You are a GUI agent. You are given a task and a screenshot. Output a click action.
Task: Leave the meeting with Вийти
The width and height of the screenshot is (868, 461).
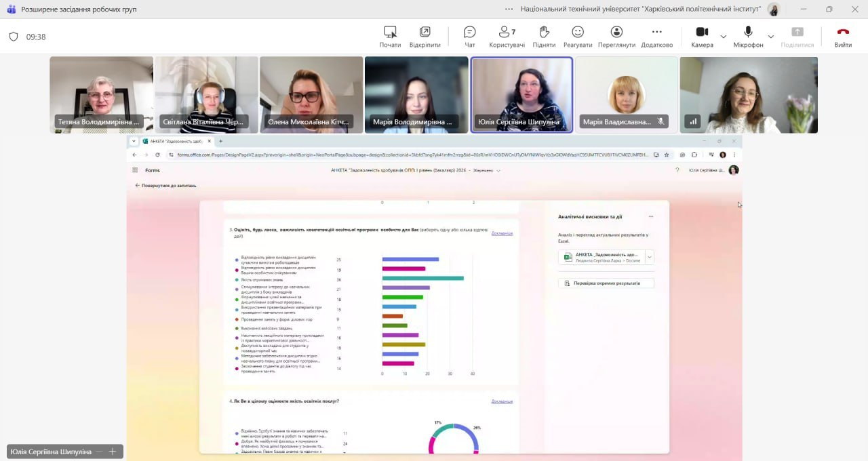coord(843,37)
